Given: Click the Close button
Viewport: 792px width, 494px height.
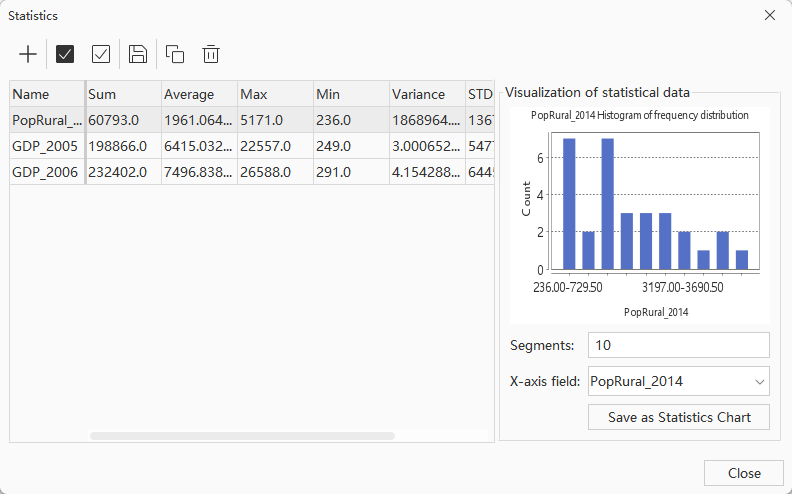Looking at the screenshot, I should [743, 473].
